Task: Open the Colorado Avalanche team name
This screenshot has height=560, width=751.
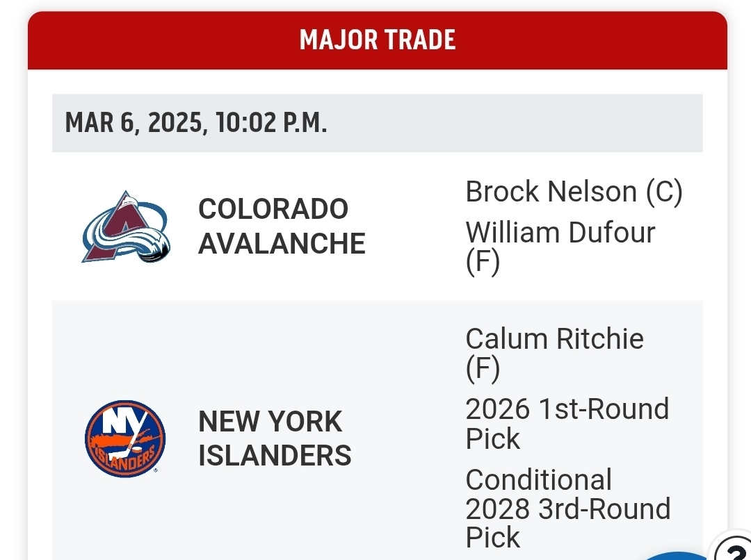Action: click(282, 226)
